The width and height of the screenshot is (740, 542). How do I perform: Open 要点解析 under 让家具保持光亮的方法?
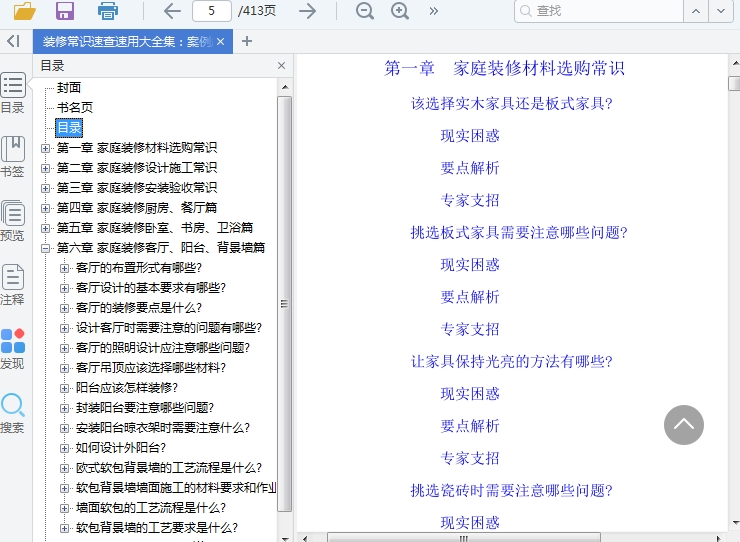(470, 426)
